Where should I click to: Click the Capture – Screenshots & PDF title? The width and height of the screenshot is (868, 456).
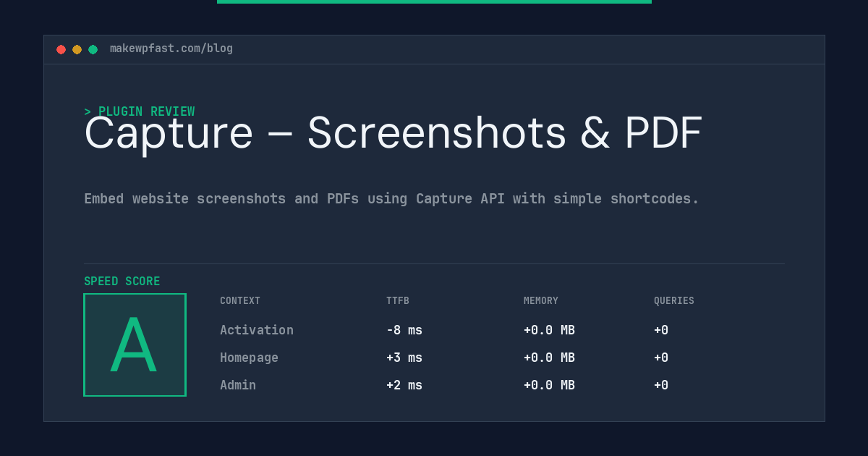coord(393,133)
